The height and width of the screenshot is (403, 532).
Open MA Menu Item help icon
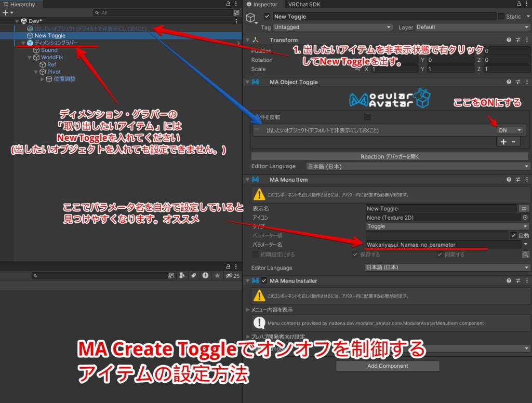[509, 180]
